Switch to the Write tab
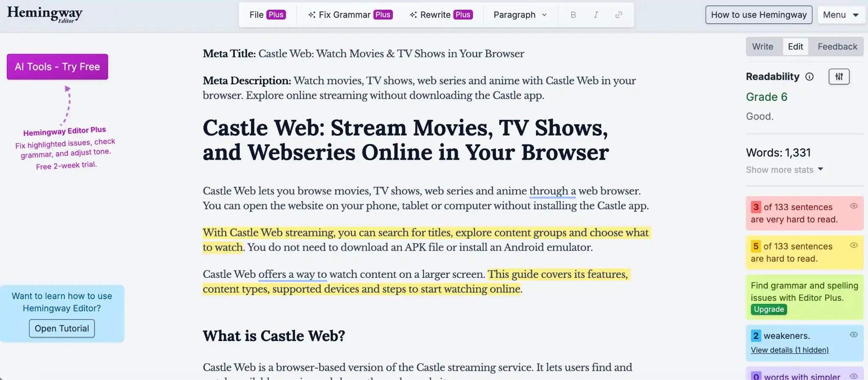This screenshot has height=380, width=868. 762,47
